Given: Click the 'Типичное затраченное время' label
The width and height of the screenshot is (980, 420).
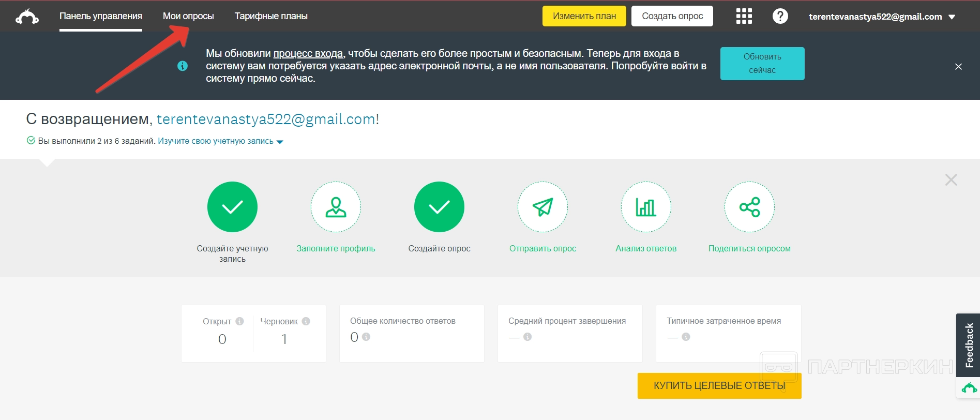Looking at the screenshot, I should (724, 321).
